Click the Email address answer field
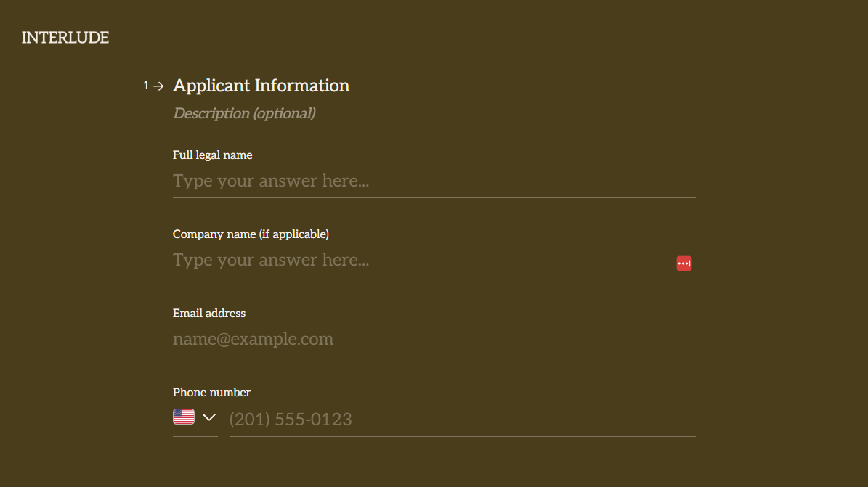 pos(434,339)
